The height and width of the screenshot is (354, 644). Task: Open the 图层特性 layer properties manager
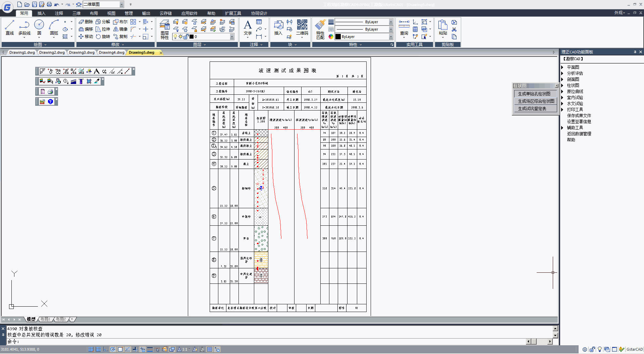[164, 29]
